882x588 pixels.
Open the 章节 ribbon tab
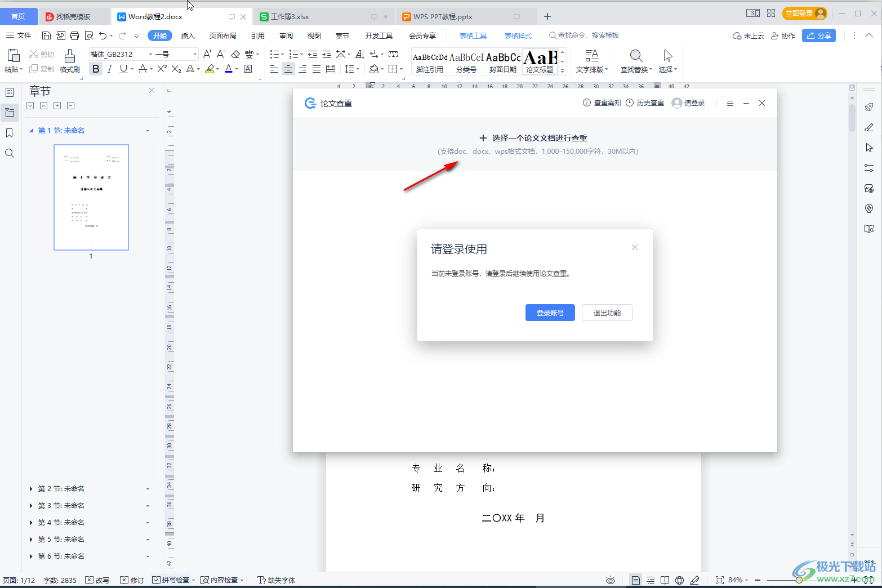coord(342,35)
